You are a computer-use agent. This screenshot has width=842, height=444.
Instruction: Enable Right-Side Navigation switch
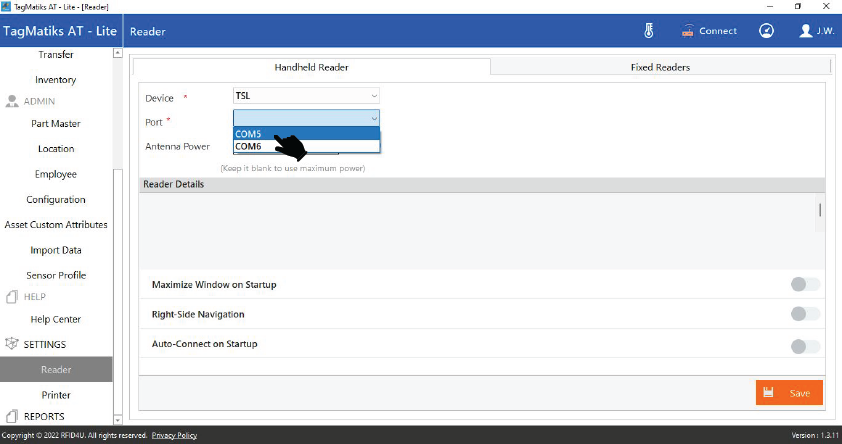click(x=804, y=314)
